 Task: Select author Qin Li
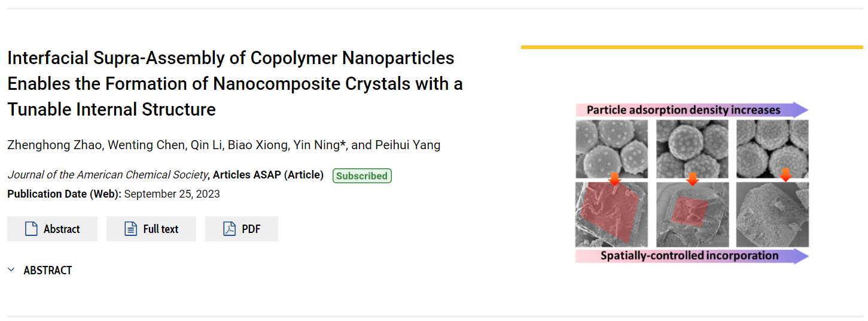(x=206, y=145)
